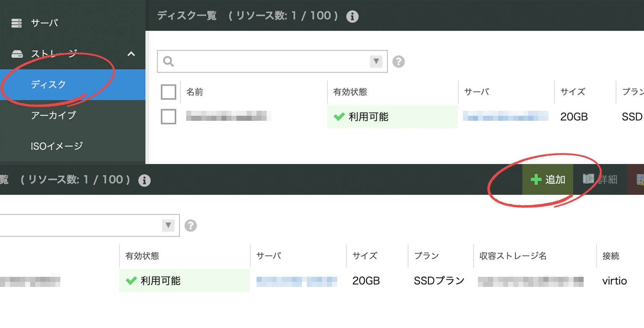Click green checkmark in lower 利用可能 cell
This screenshot has height=328, width=644.
click(x=131, y=281)
